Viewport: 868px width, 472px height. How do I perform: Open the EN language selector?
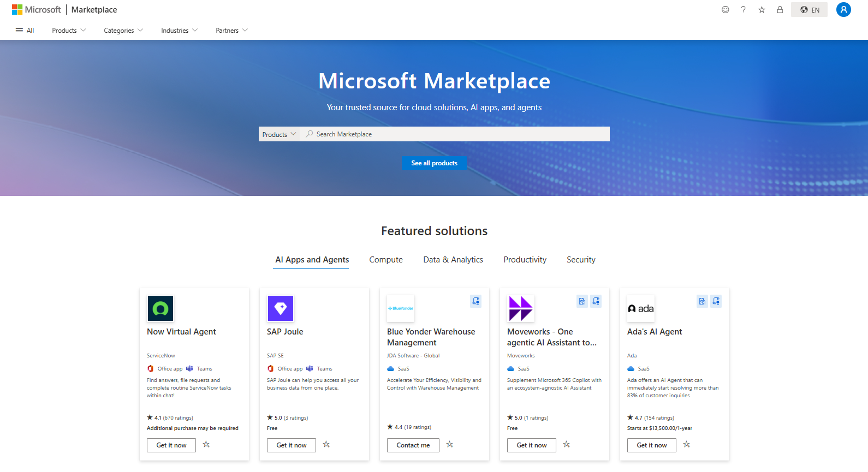(809, 10)
